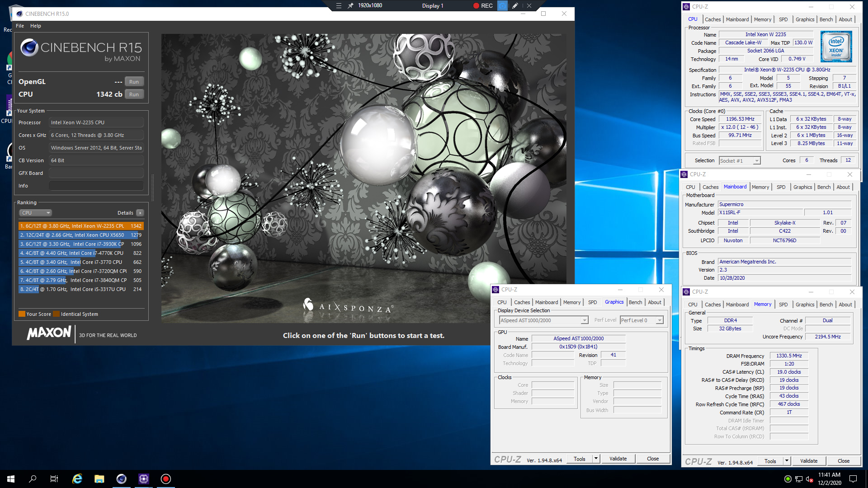This screenshot has width=868, height=488.
Task: Select Bench tab in CPU-Z Mainboard window
Action: [824, 187]
